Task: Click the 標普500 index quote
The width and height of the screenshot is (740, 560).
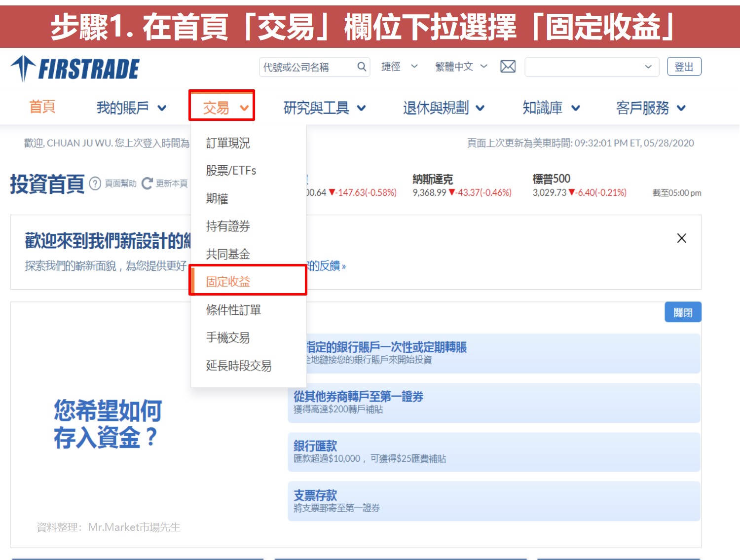Action: click(x=580, y=186)
